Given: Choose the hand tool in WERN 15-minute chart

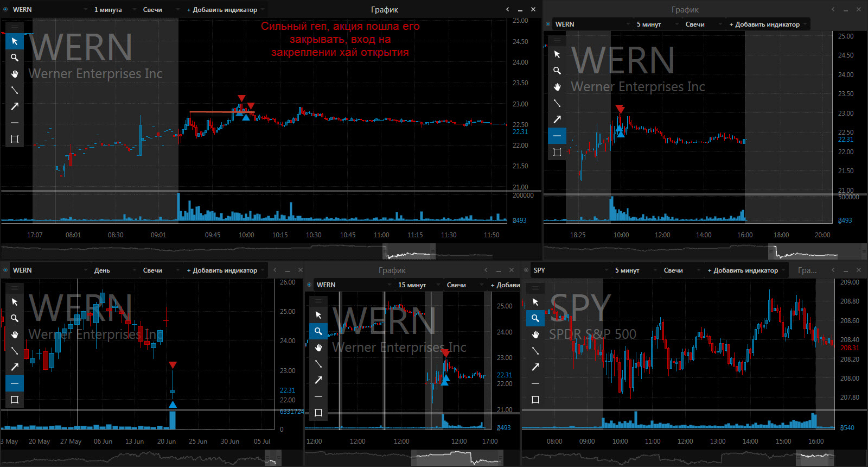Looking at the screenshot, I should tap(318, 348).
